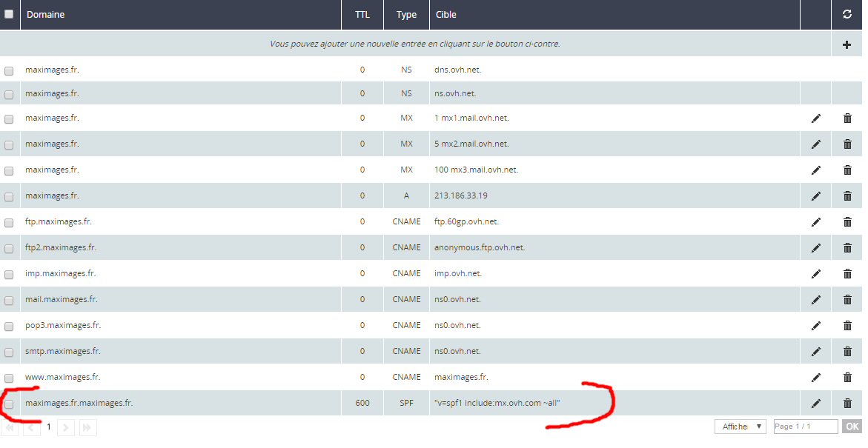Edit the pop3.maximages.fr. CNAME record
The image size is (868, 448).
(x=816, y=326)
